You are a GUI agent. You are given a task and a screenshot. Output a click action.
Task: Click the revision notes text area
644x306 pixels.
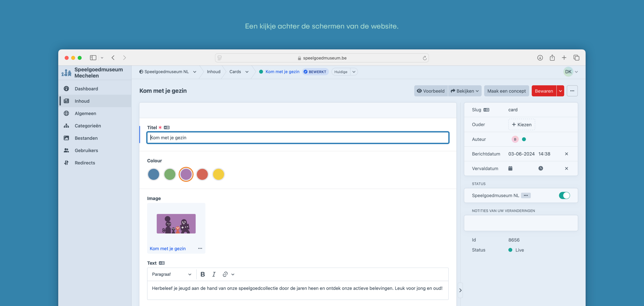point(521,223)
